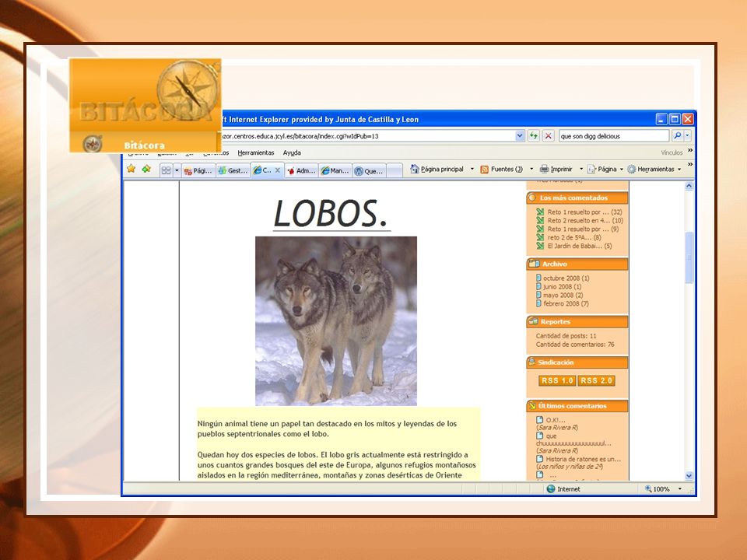Click the Sindicación header icon
Screen dimensions: 747x560
pyautogui.click(x=531, y=362)
